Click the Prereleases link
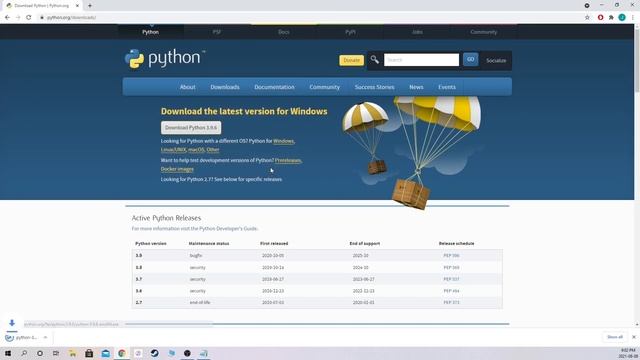 [288, 160]
